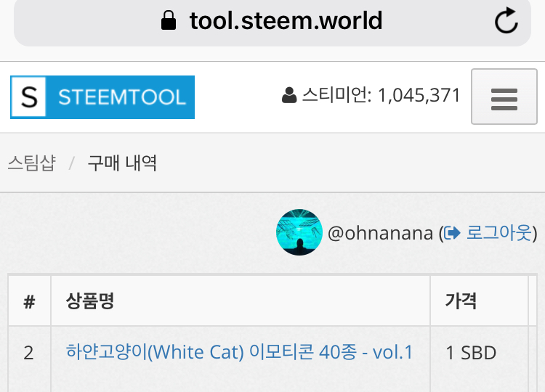Viewport: 545px width, 392px height.
Task: Click the # column header
Action: [x=30, y=301]
